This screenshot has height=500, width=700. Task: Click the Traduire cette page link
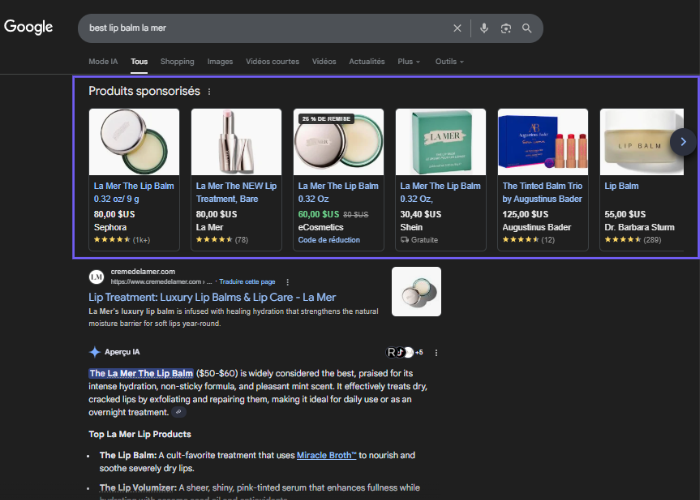[248, 282]
